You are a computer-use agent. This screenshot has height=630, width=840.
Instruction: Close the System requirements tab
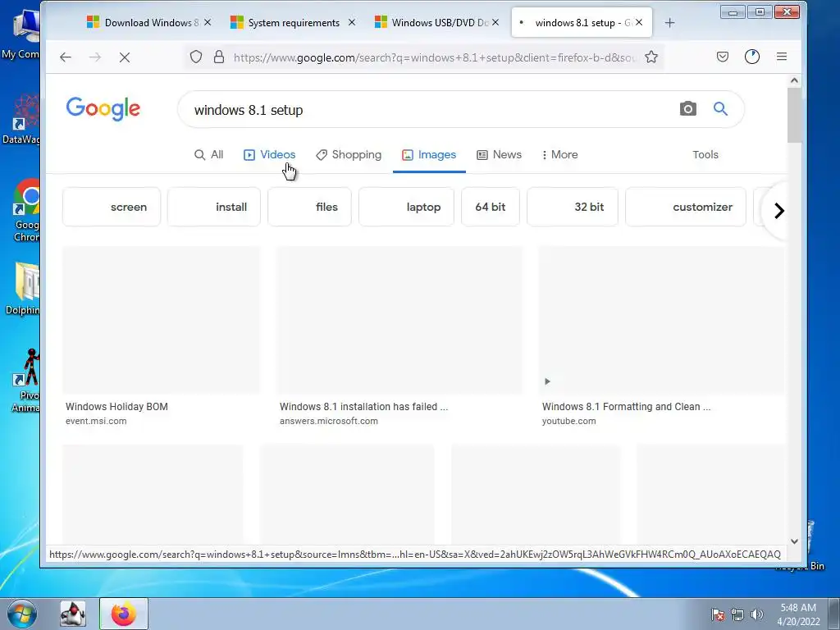[351, 22]
